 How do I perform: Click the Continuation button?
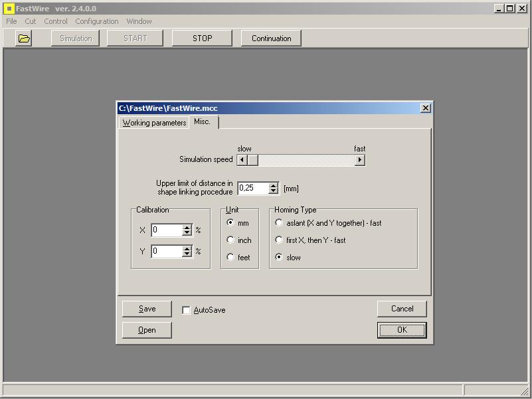(271, 39)
